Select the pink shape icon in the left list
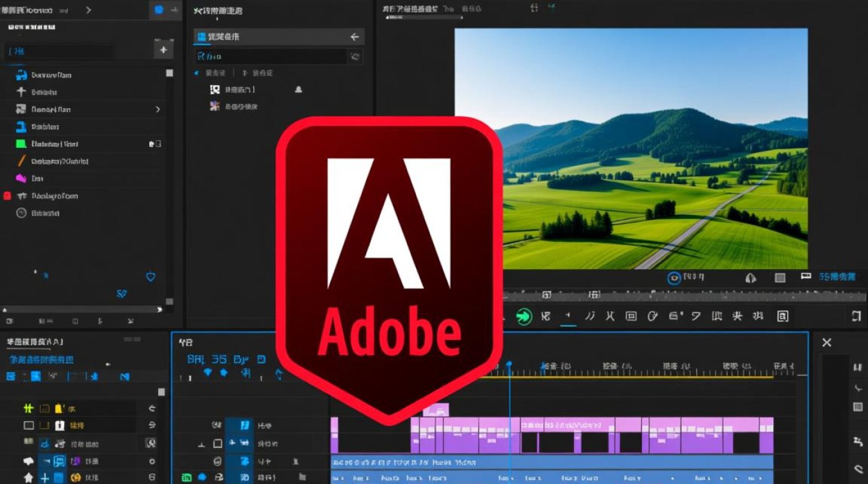This screenshot has height=484, width=868. point(21,178)
